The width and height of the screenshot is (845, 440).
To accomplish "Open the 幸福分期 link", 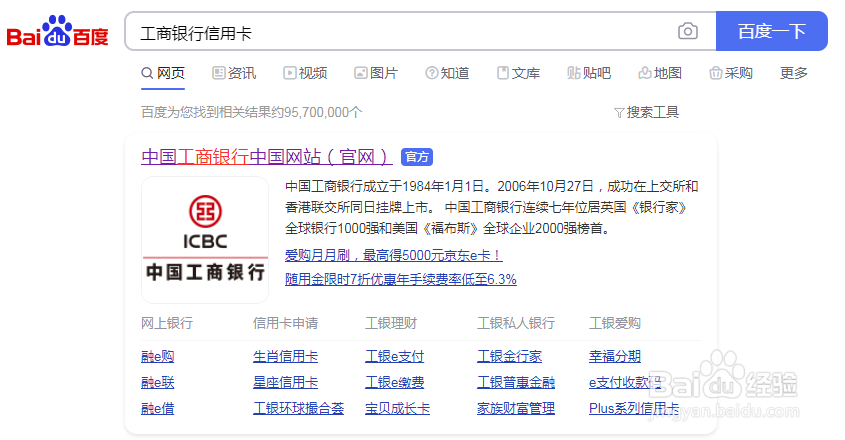I will [615, 356].
